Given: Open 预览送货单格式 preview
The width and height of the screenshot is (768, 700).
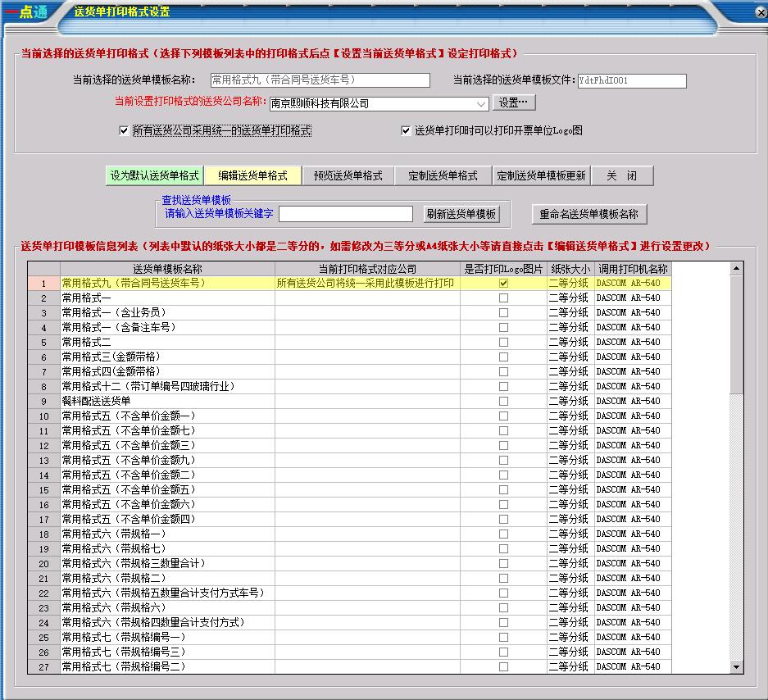Looking at the screenshot, I should point(348,175).
